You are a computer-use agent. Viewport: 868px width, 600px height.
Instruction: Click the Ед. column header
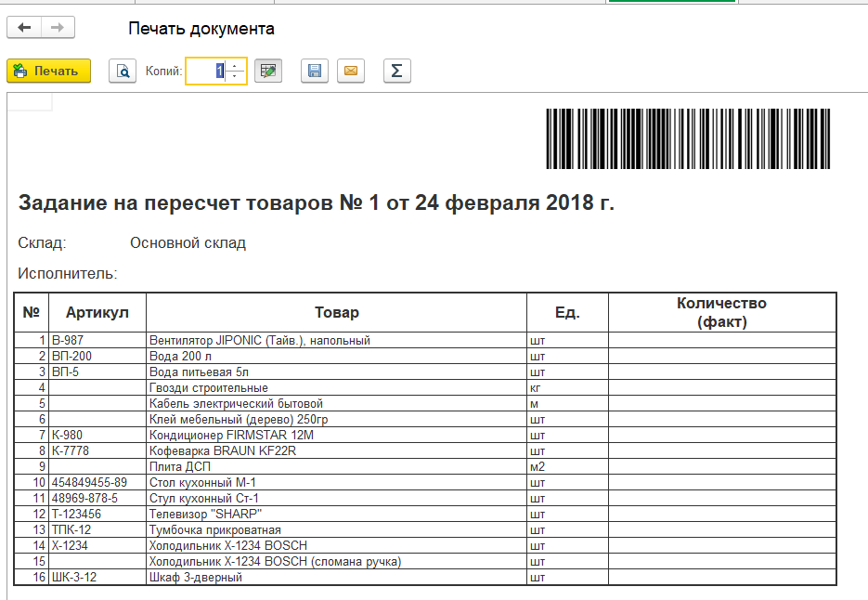(x=567, y=312)
